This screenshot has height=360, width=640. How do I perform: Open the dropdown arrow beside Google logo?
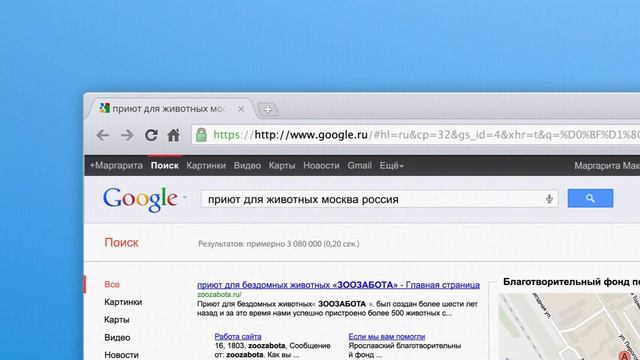point(184,198)
